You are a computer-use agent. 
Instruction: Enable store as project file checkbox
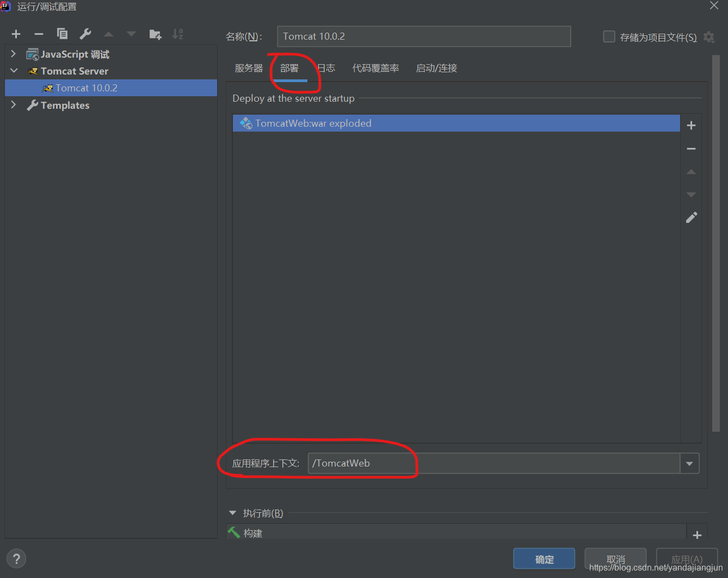(609, 36)
